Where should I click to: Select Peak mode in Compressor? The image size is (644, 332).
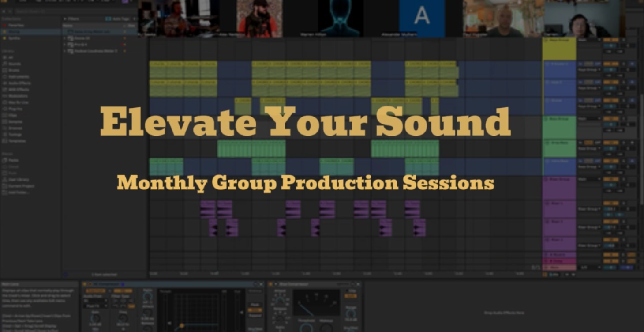coord(255,305)
